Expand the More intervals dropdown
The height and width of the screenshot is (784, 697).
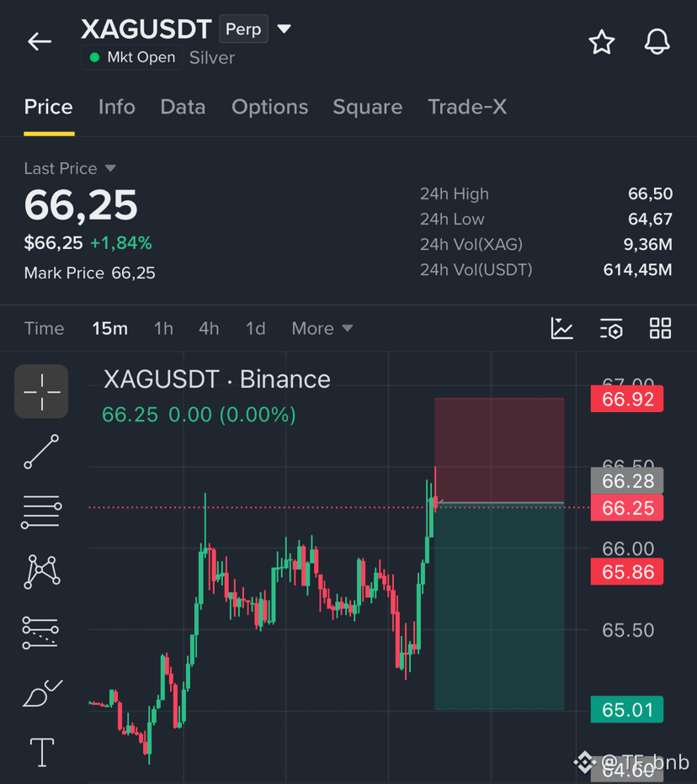[x=322, y=329]
